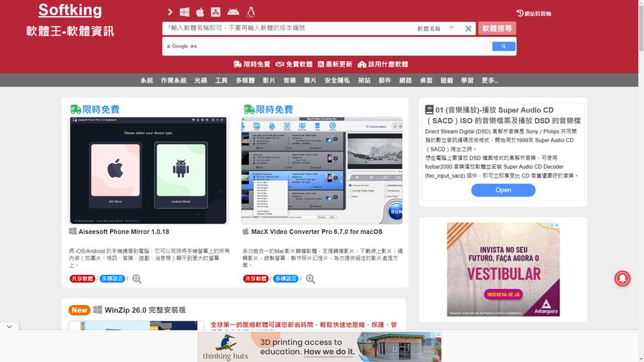Click 多國語言 tag under MacX Video Converter
This screenshot has height=362, width=644.
tap(286, 279)
